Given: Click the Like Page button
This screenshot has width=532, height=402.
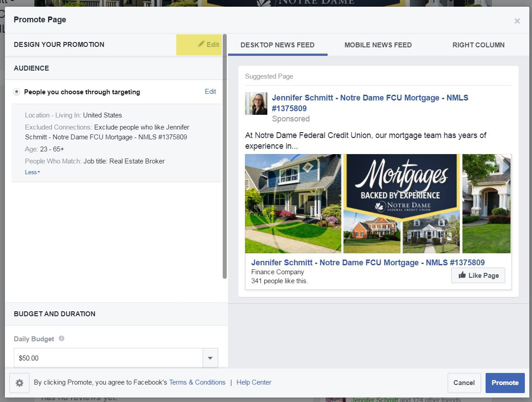Looking at the screenshot, I should [478, 275].
